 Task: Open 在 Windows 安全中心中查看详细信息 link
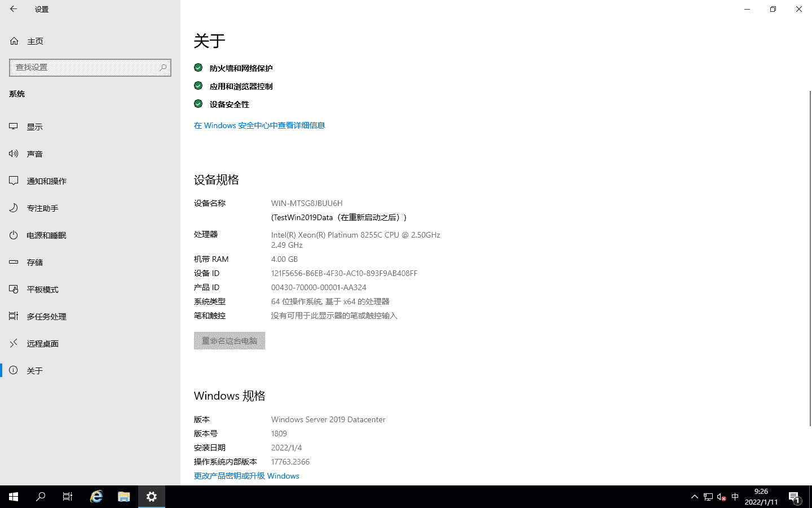coord(259,125)
